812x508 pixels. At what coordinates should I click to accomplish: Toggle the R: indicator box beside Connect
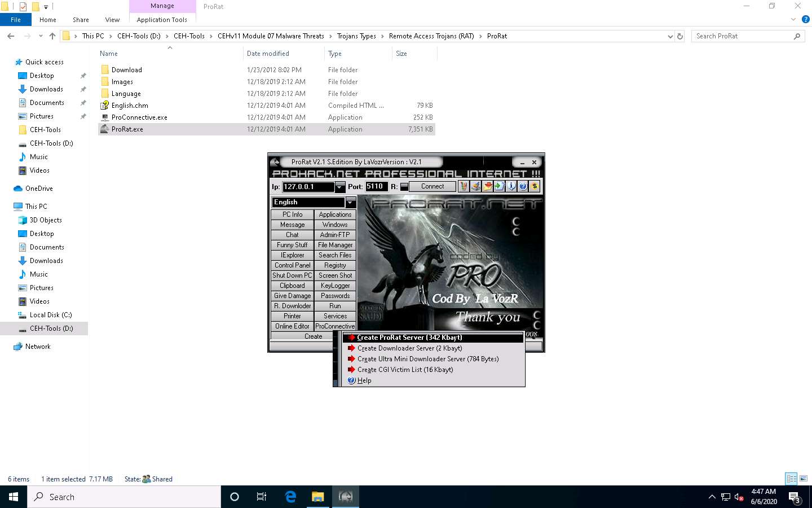404,187
